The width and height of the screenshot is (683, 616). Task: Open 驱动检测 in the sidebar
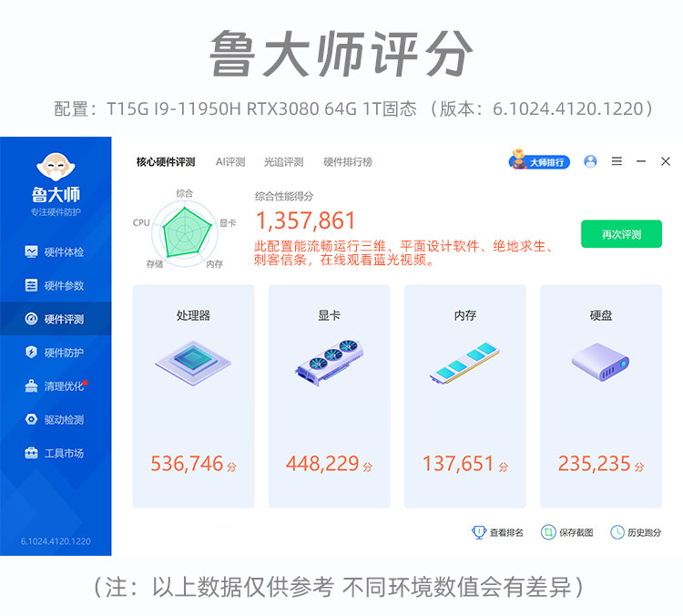(56, 419)
